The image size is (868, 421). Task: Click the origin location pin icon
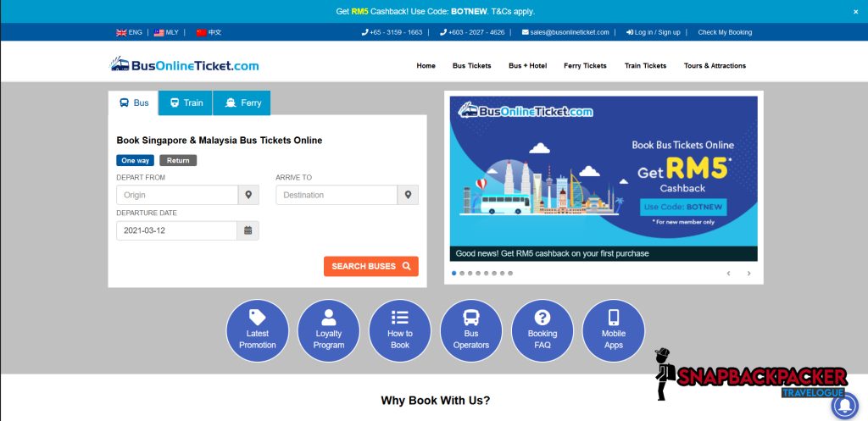click(x=248, y=195)
